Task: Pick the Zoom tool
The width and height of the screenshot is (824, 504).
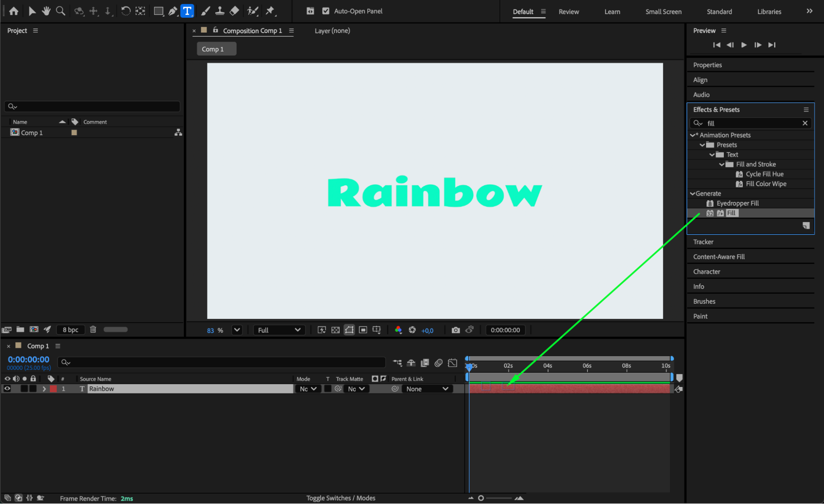Action: pos(61,11)
